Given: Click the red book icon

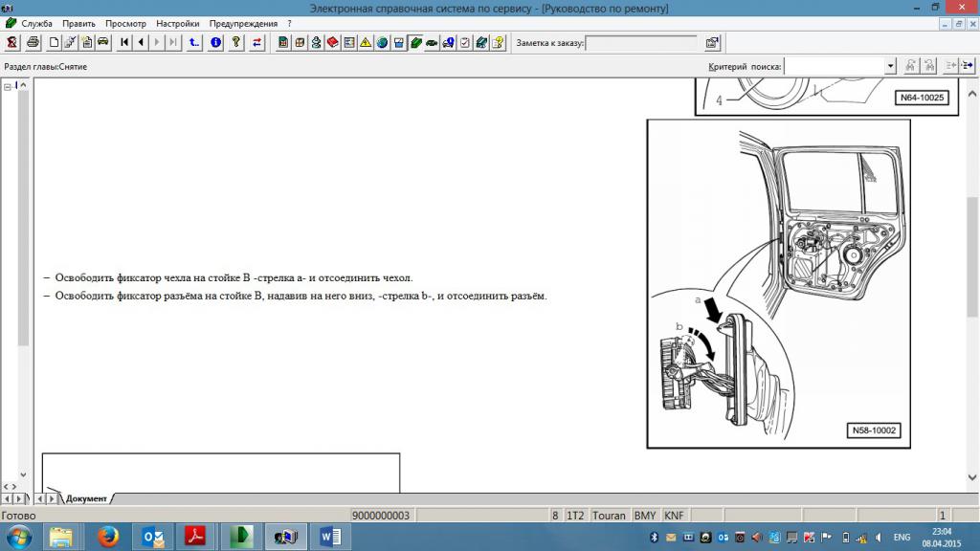Looking at the screenshot, I should 332,42.
